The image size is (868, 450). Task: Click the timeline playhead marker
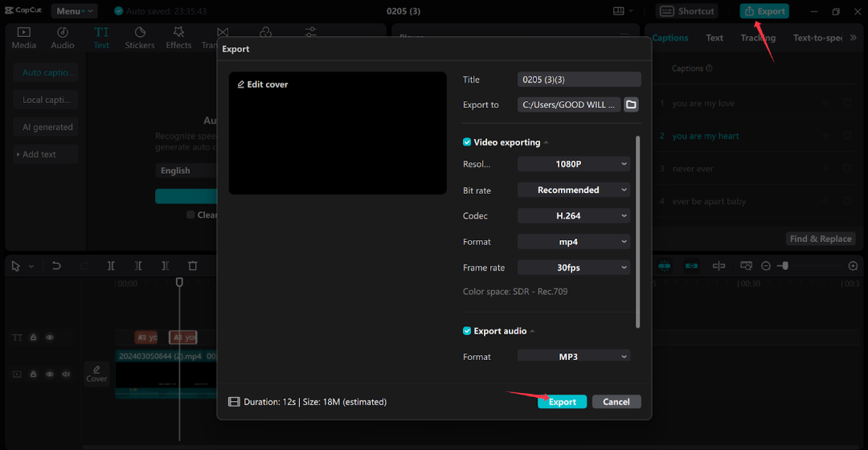(x=179, y=282)
